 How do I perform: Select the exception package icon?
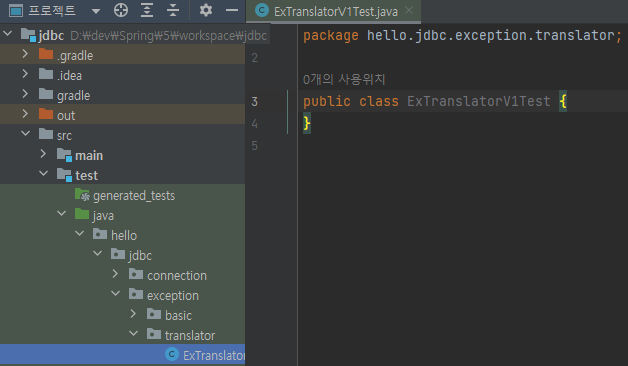tap(136, 295)
